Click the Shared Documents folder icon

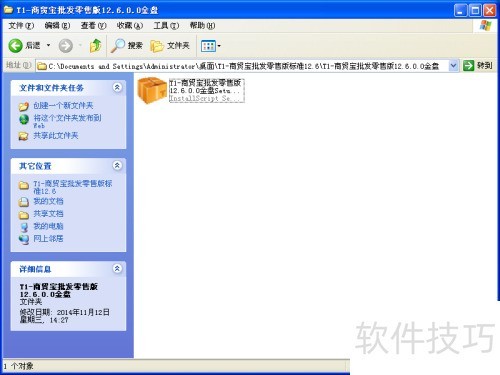coord(24,215)
